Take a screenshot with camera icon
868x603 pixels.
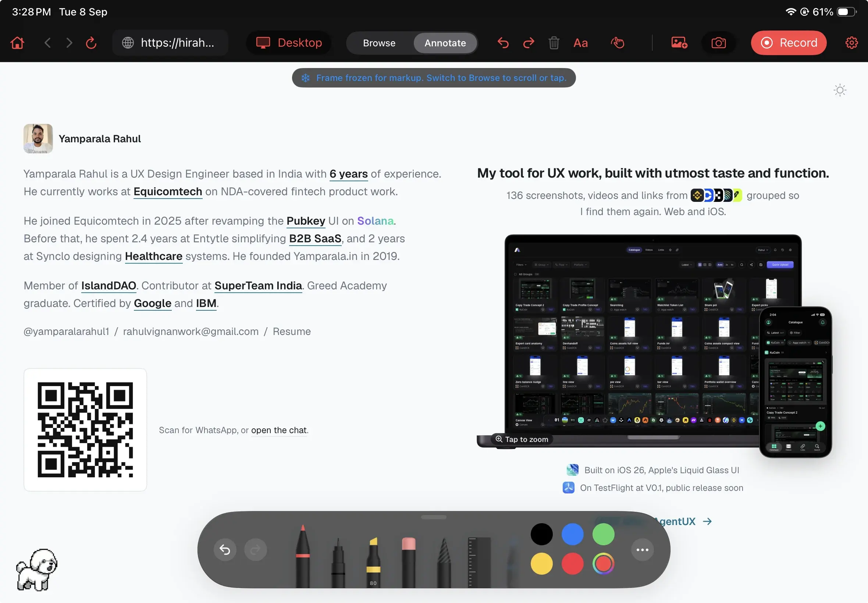718,43
